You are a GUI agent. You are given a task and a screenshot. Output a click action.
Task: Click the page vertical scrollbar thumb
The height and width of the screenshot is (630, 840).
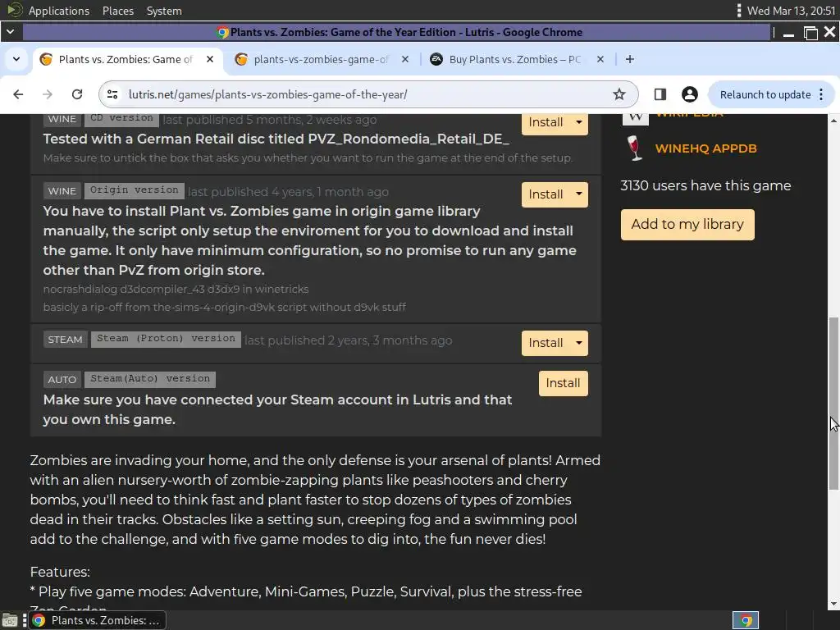coord(833,403)
